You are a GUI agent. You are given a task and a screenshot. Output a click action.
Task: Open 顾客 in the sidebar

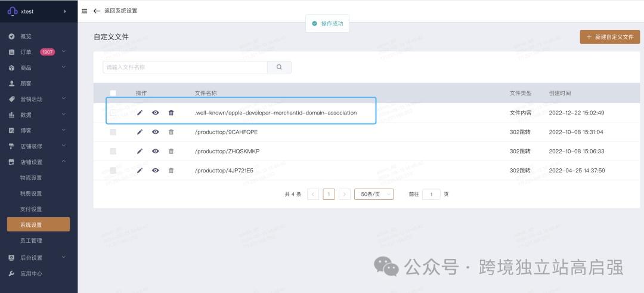tap(26, 84)
